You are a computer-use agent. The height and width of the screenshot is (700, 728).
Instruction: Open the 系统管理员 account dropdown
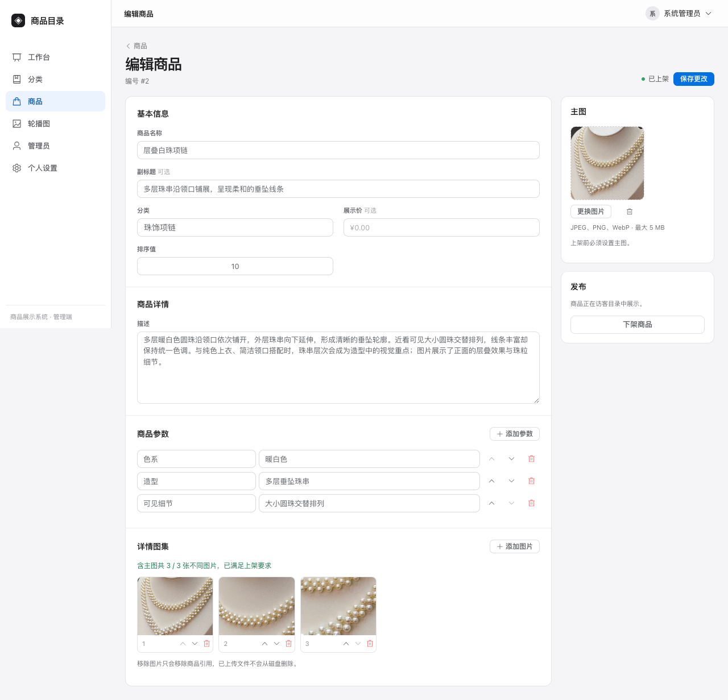click(679, 14)
